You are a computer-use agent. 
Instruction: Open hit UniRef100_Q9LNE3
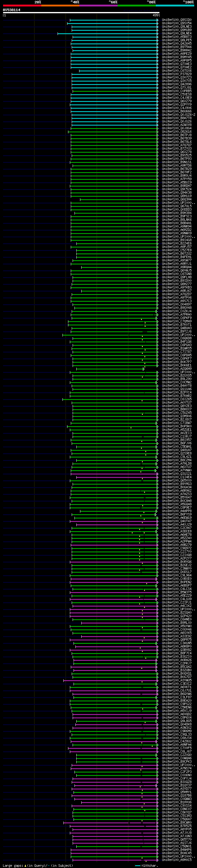[x=177, y=26]
